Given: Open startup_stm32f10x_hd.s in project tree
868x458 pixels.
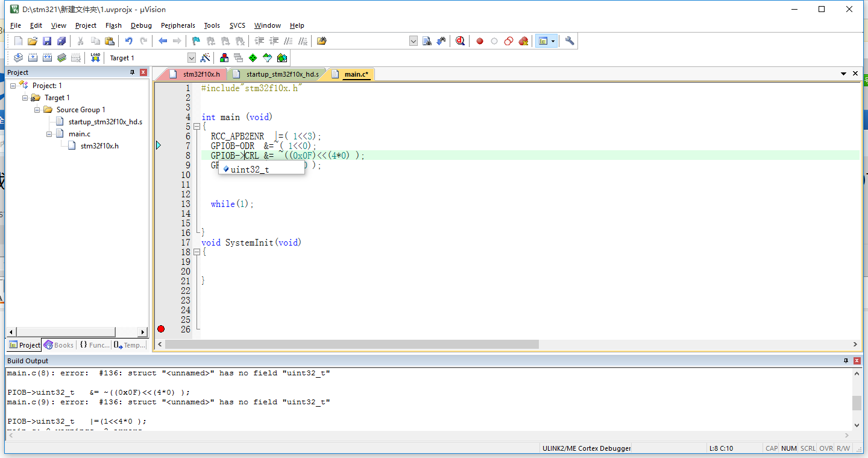Looking at the screenshot, I should 105,122.
